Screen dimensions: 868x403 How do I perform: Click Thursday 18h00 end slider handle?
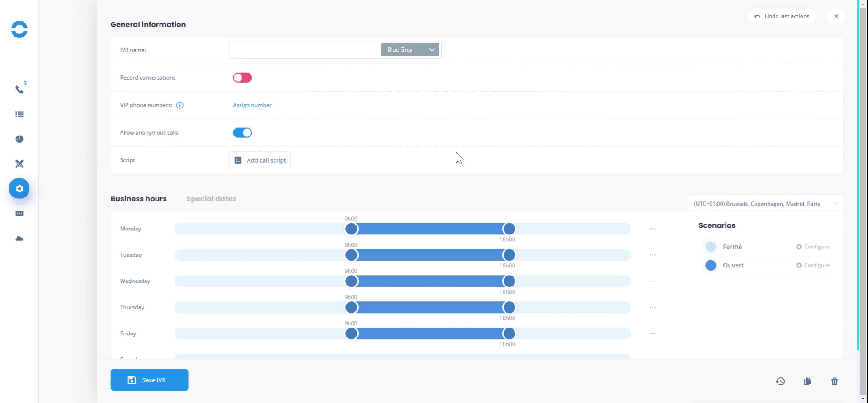pyautogui.click(x=509, y=308)
